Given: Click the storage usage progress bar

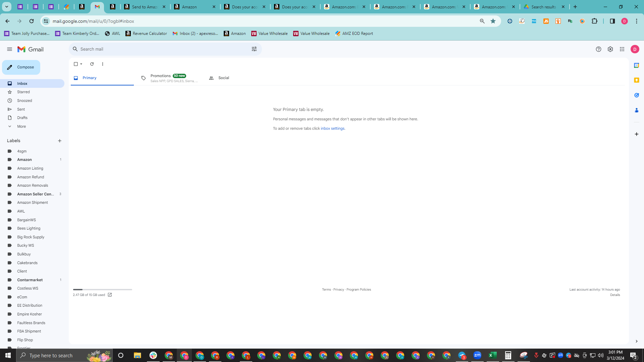Looking at the screenshot, I should point(102,290).
